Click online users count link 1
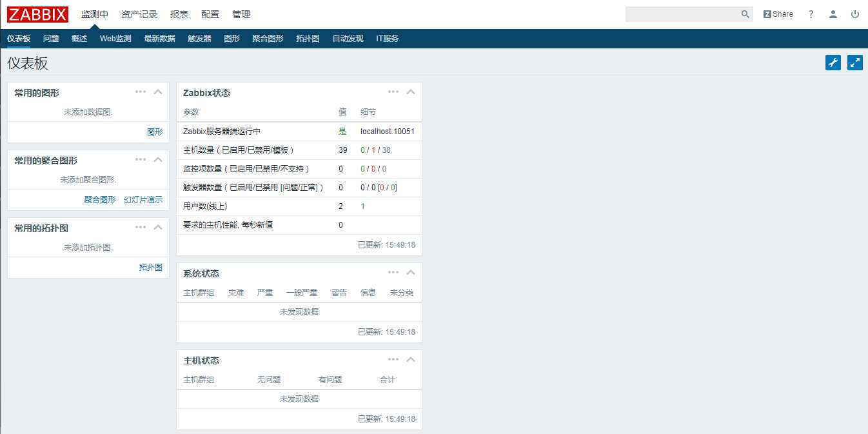This screenshot has height=434, width=868. point(362,206)
